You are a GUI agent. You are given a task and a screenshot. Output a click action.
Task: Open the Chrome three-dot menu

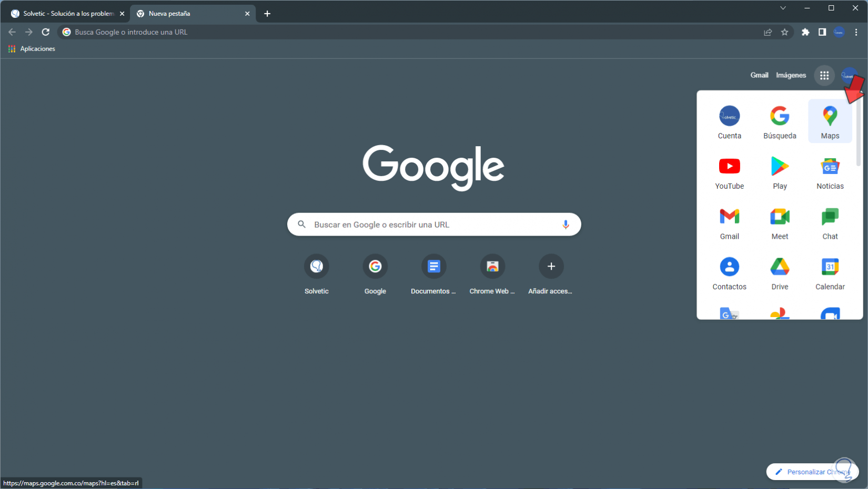click(x=856, y=32)
